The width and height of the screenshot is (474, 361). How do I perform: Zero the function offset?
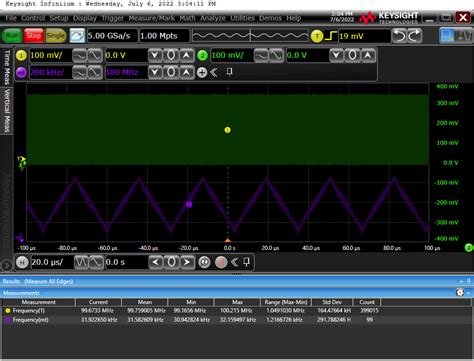[171, 72]
